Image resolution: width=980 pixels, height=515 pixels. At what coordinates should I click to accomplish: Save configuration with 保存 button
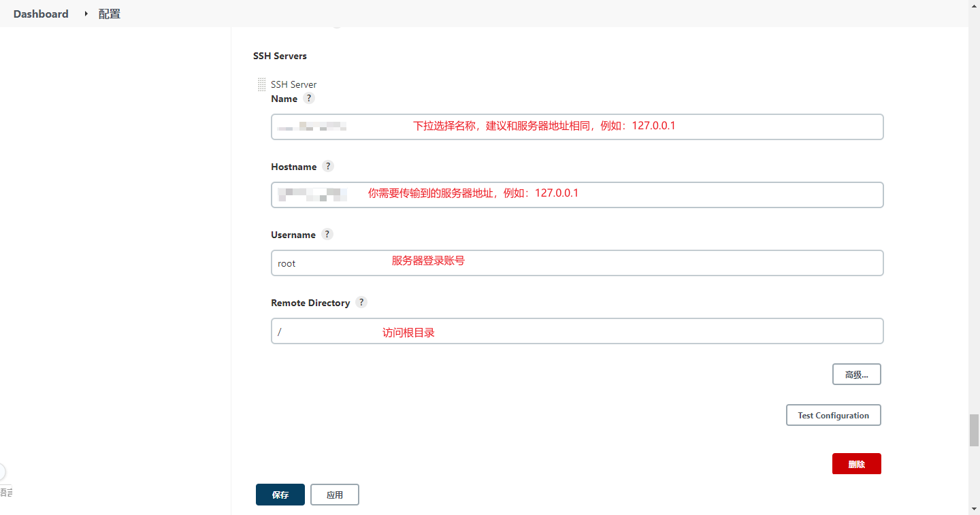(280, 495)
